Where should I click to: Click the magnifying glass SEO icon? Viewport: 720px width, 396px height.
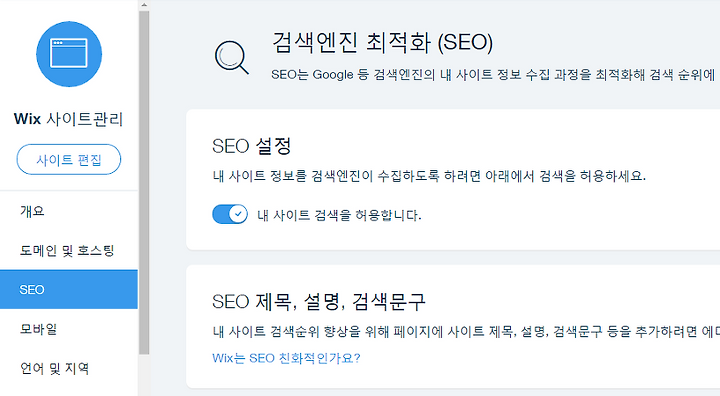point(231,58)
